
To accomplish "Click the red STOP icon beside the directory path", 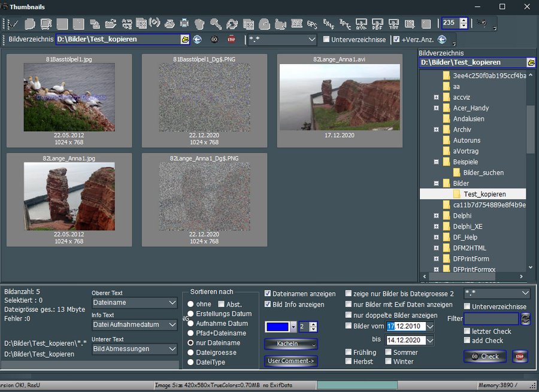I will [232, 39].
